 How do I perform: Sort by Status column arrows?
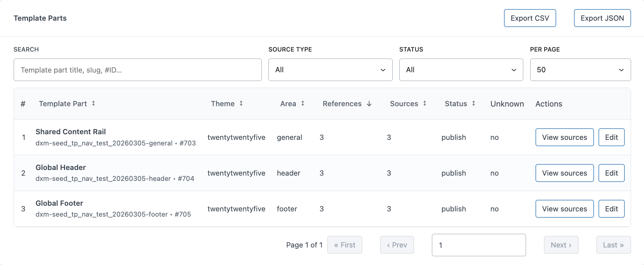click(474, 103)
